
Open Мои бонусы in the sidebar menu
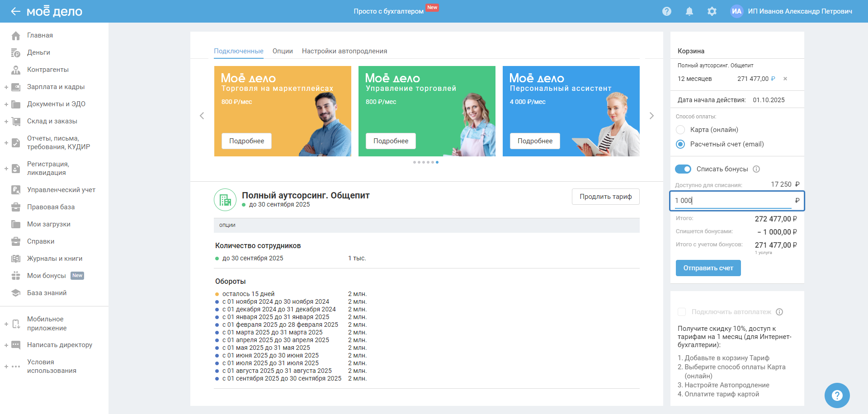47,276
